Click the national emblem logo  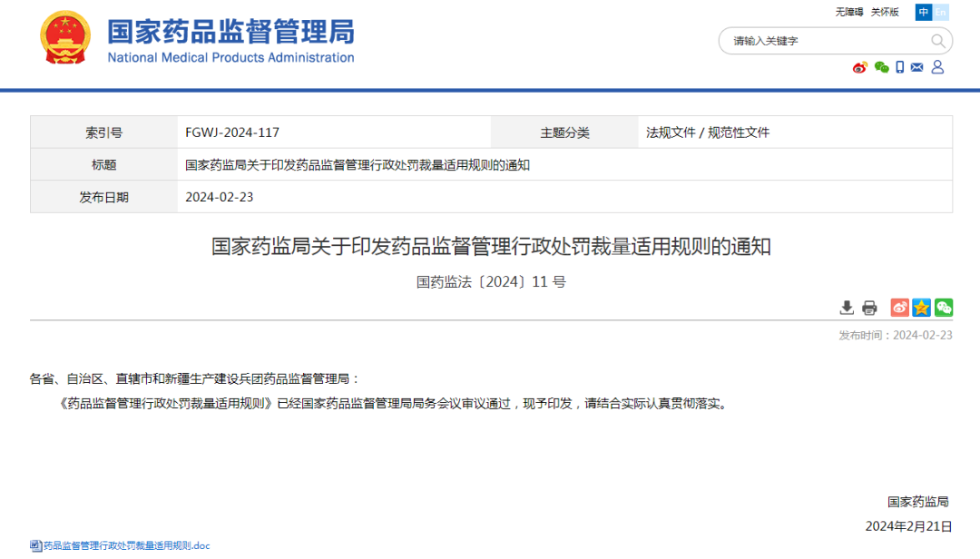(x=65, y=38)
